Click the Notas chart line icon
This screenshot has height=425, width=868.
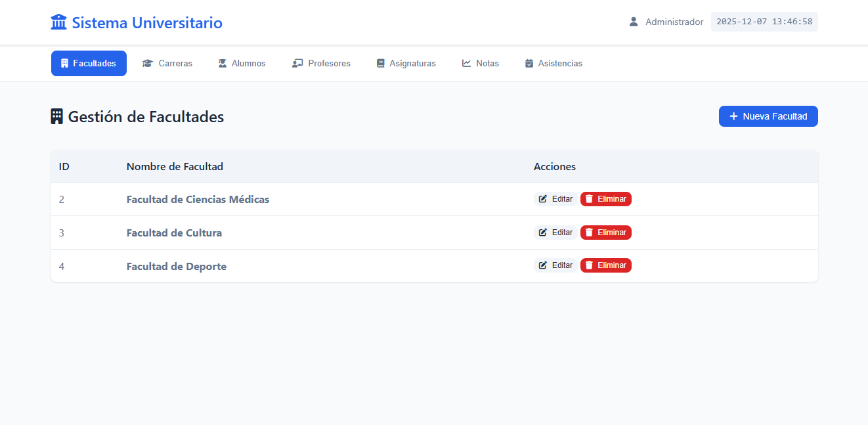467,64
